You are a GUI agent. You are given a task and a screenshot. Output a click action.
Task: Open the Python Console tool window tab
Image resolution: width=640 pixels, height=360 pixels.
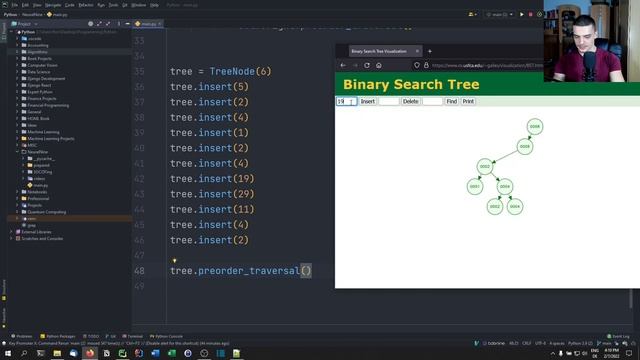click(167, 336)
